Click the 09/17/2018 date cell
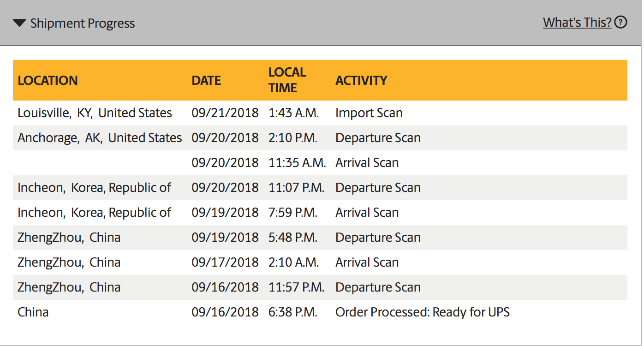The image size is (644, 346). (x=225, y=262)
